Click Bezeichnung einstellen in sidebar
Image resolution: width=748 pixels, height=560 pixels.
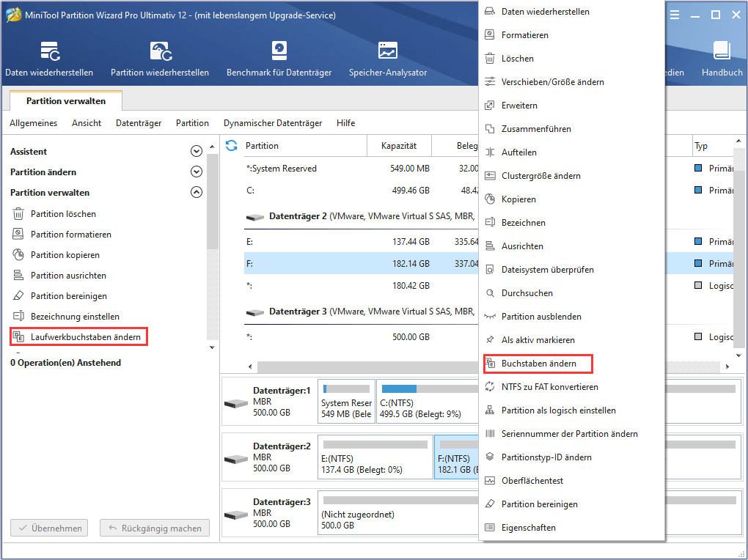point(75,316)
